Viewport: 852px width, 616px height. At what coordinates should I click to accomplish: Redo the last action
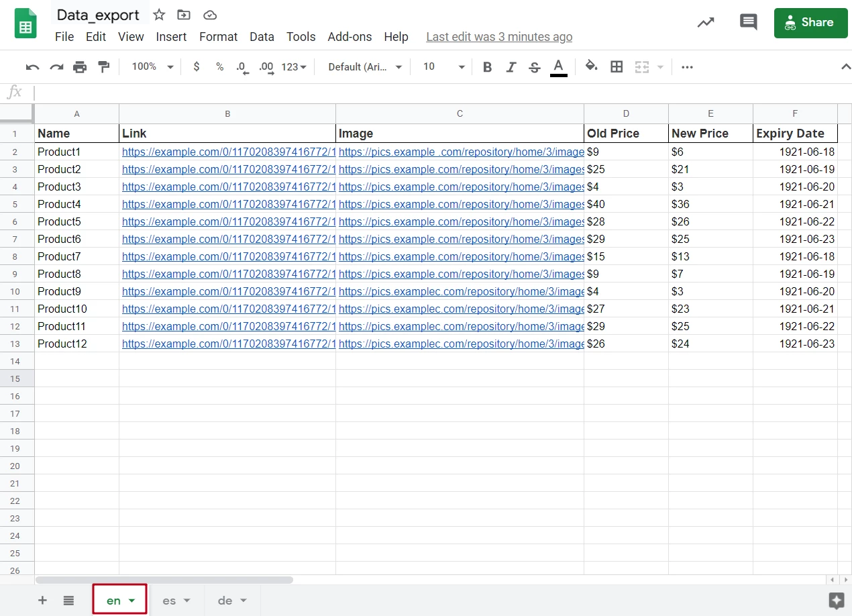click(x=56, y=67)
